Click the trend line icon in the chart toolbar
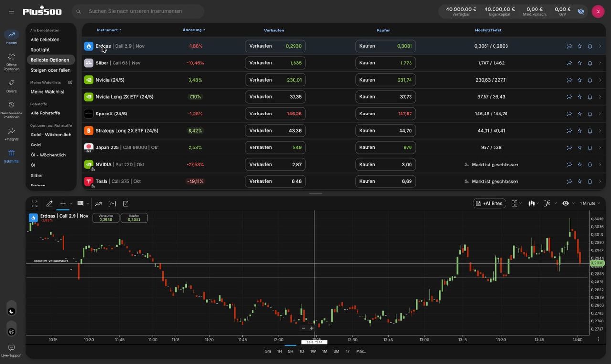This screenshot has height=364, width=611. click(x=98, y=204)
